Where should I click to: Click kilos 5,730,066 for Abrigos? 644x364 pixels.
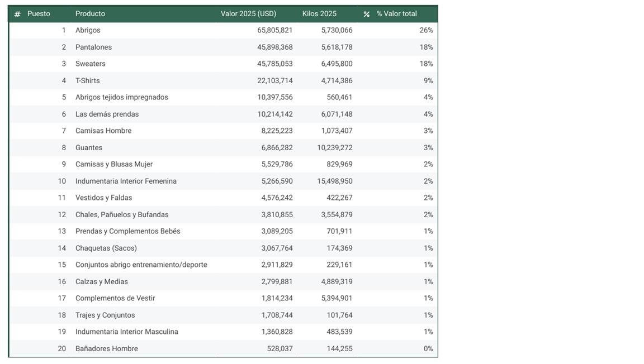[x=337, y=30]
